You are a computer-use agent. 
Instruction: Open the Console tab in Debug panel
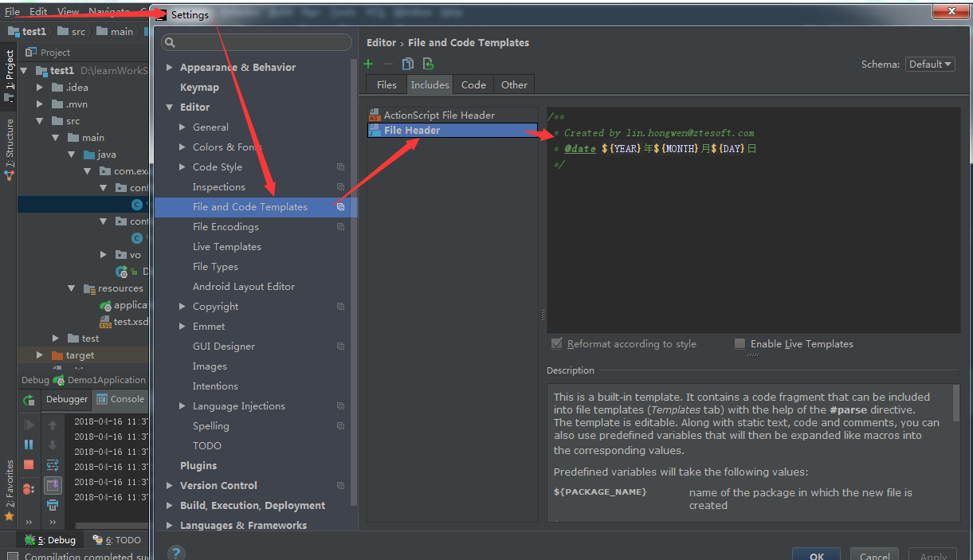tap(120, 400)
